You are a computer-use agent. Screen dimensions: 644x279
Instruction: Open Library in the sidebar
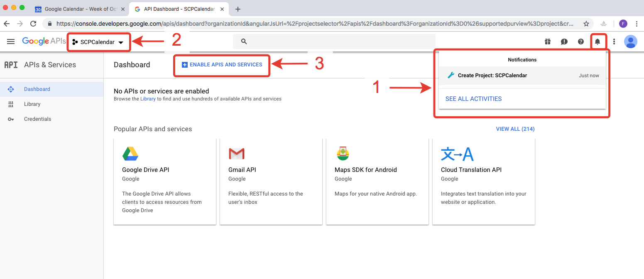pos(51,104)
